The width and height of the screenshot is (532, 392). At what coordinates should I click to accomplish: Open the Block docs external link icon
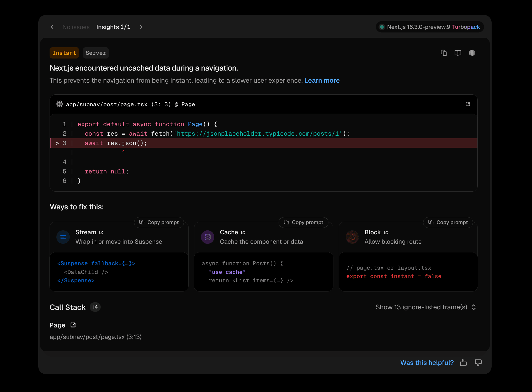click(x=386, y=232)
